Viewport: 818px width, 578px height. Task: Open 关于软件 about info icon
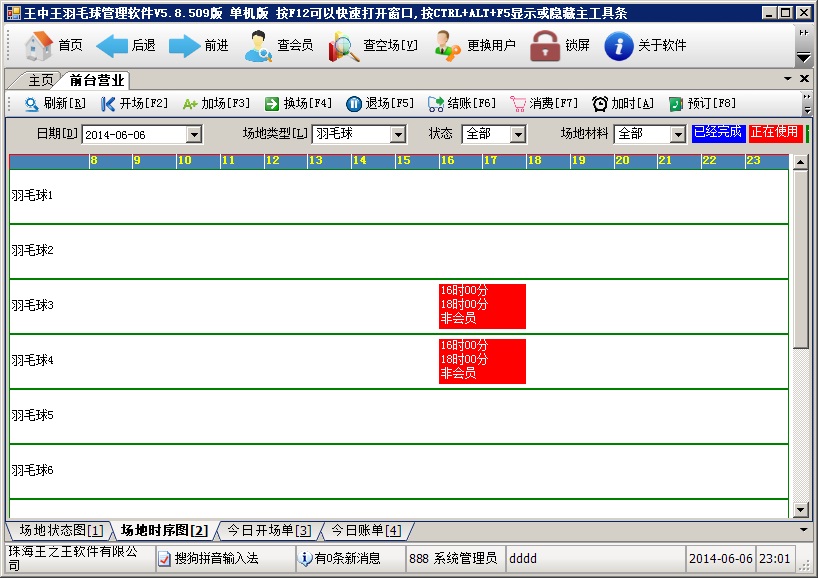click(619, 46)
